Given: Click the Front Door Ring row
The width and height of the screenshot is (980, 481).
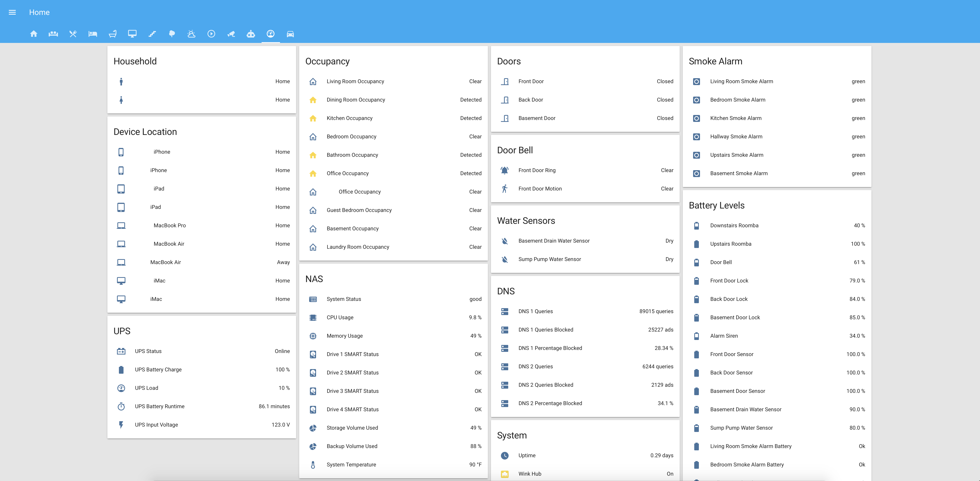Looking at the screenshot, I should [537, 170].
